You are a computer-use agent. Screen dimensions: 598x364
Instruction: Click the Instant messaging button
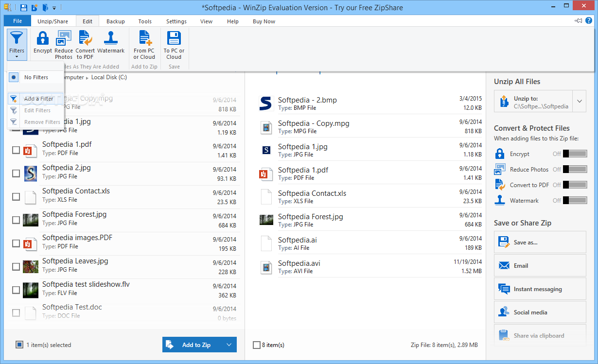(540, 289)
